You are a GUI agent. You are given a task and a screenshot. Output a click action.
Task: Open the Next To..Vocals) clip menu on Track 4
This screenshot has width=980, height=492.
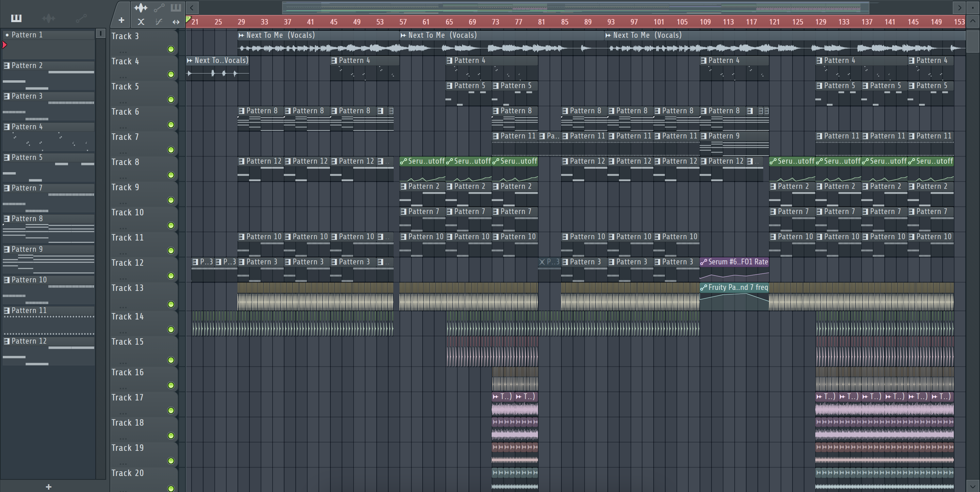190,61
